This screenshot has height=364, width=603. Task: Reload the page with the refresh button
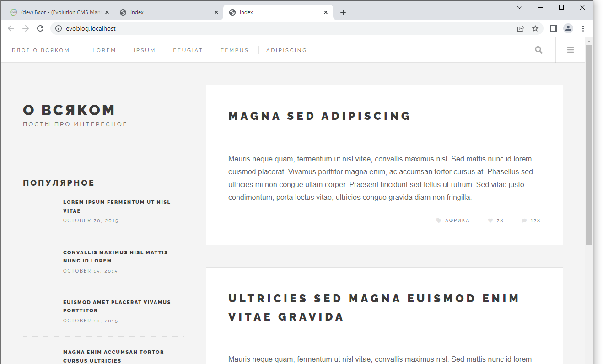(40, 28)
